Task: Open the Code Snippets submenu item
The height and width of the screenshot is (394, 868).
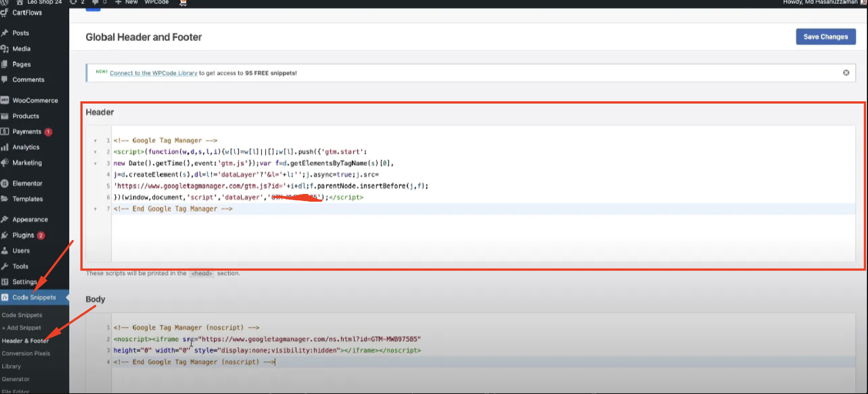Action: pyautogui.click(x=22, y=315)
